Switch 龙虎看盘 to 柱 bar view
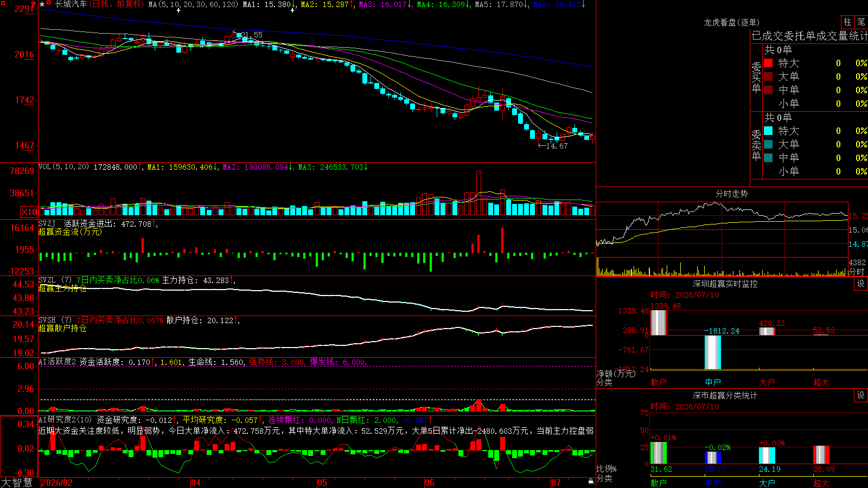Screen dimensions: 868x488 tap(847, 22)
